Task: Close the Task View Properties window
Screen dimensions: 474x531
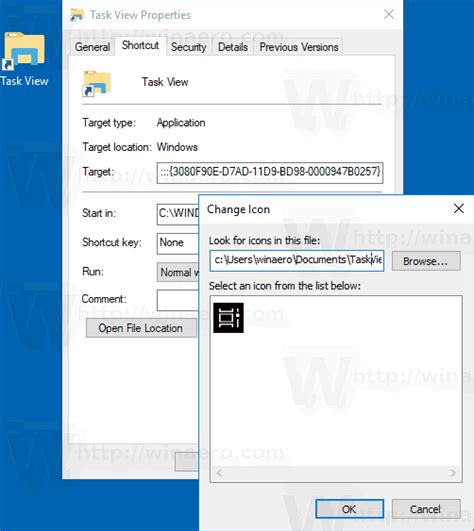Action: coord(389,14)
